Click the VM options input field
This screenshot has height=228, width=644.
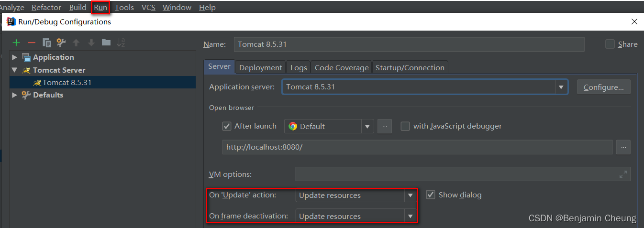[463, 174]
